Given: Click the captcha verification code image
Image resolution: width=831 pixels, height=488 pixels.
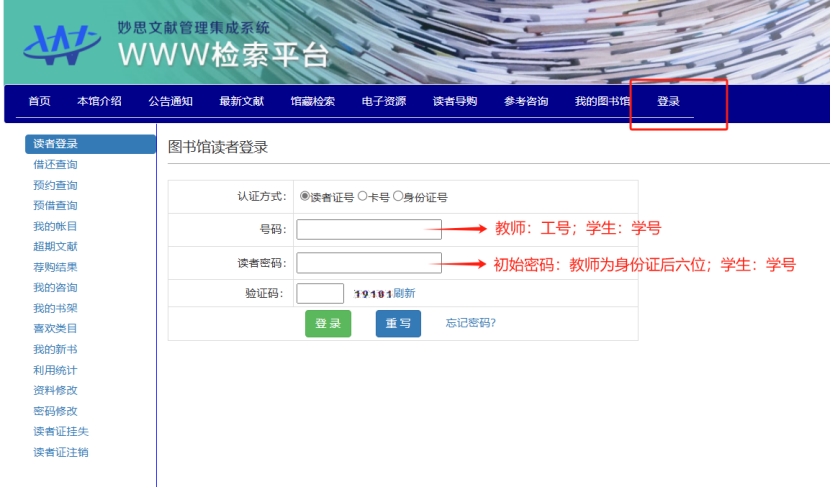Looking at the screenshot, I should point(372,294).
